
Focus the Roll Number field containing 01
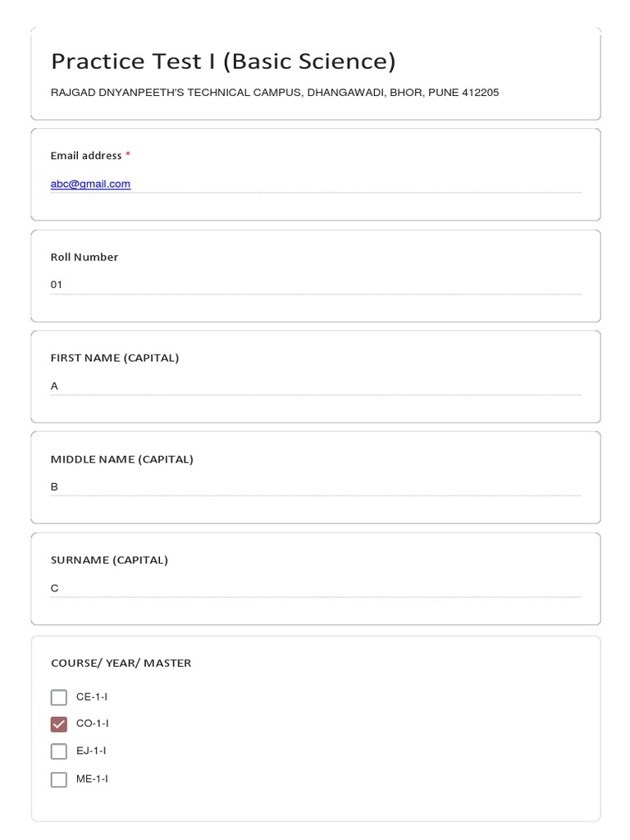316,285
